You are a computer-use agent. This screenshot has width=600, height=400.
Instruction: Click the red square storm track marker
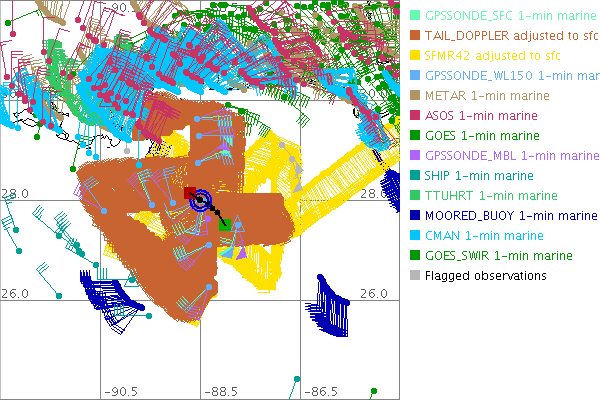(x=190, y=194)
